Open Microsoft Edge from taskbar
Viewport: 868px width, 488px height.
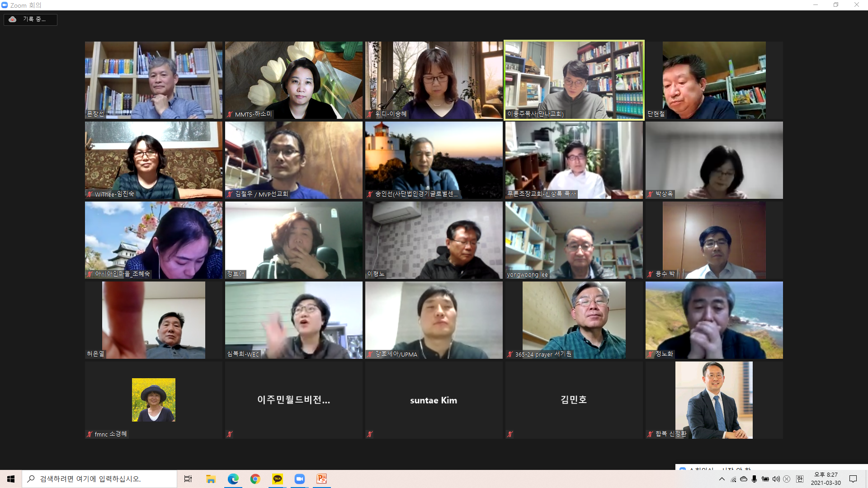tap(233, 479)
